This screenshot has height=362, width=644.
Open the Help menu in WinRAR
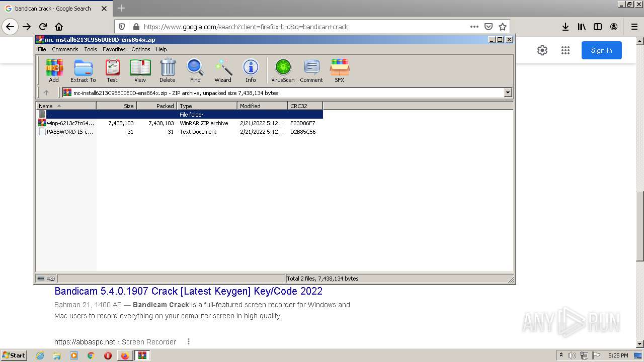161,49
